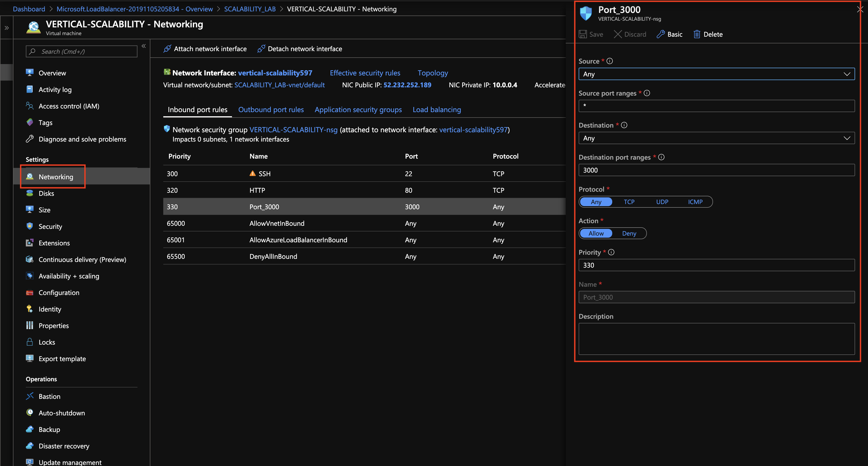Open Disks settings item

click(x=46, y=193)
